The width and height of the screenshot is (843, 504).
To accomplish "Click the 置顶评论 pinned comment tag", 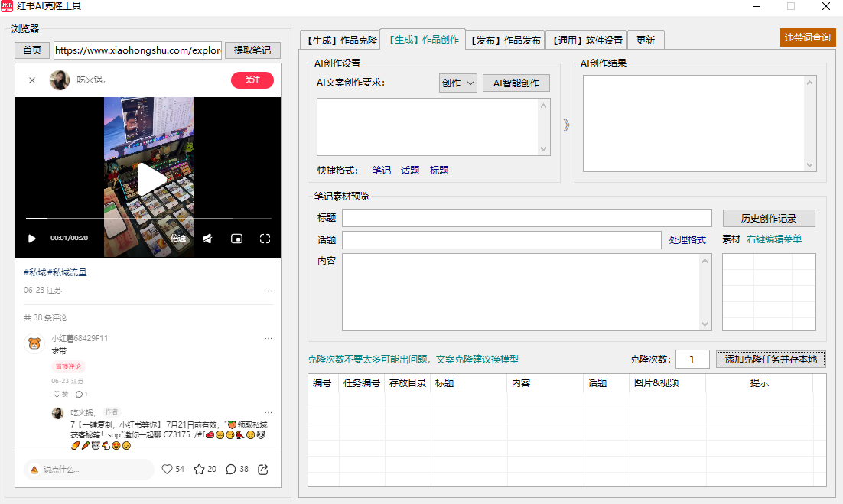I will pos(68,366).
